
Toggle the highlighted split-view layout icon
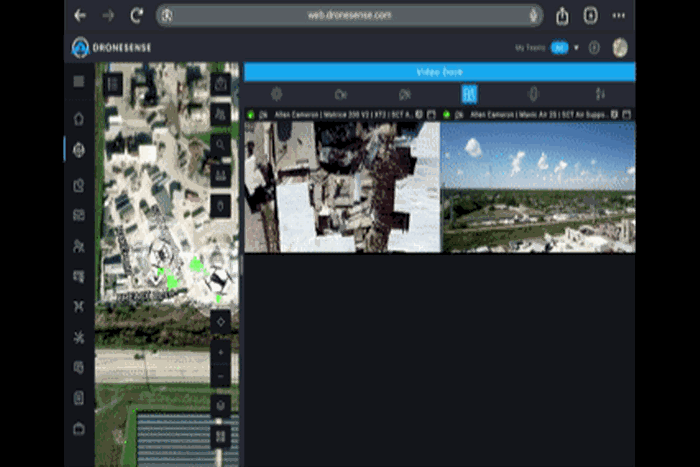[x=469, y=94]
